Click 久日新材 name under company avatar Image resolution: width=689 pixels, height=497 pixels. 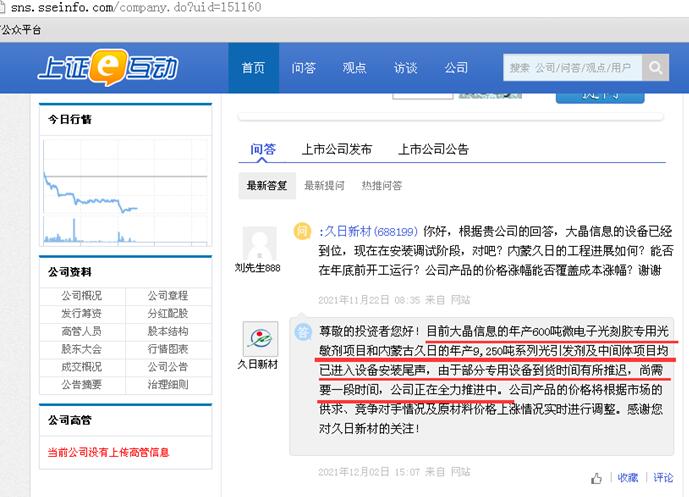tap(258, 364)
